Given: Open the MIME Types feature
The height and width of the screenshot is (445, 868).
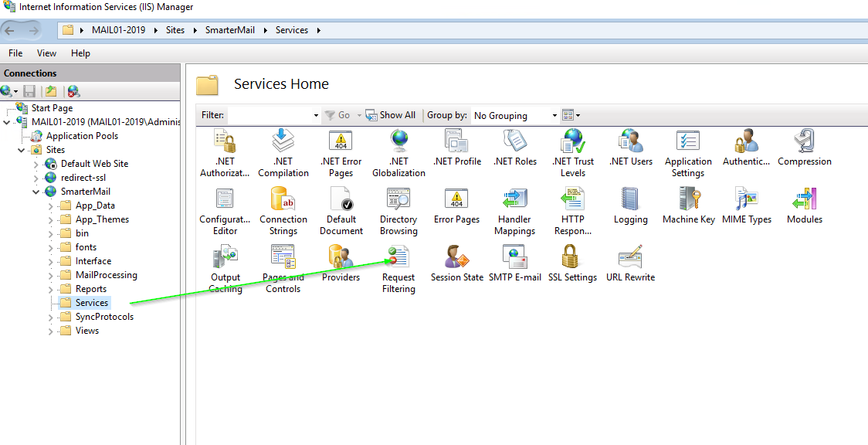Looking at the screenshot, I should (x=746, y=200).
